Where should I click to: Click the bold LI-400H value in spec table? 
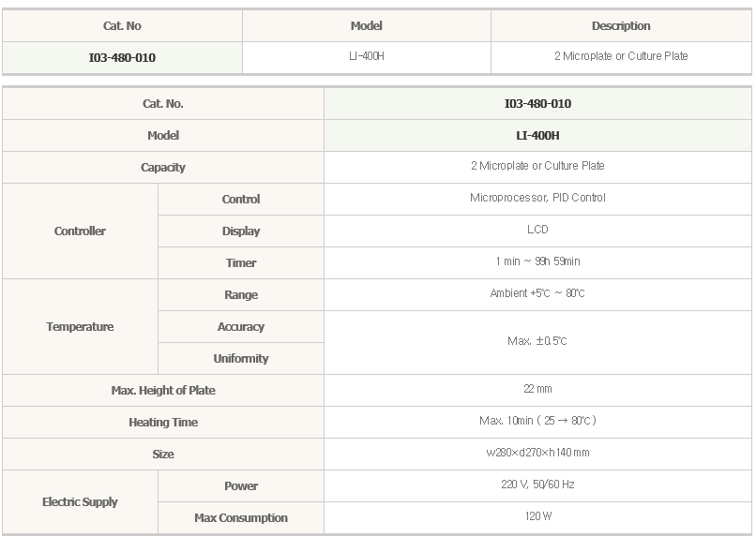(x=537, y=136)
